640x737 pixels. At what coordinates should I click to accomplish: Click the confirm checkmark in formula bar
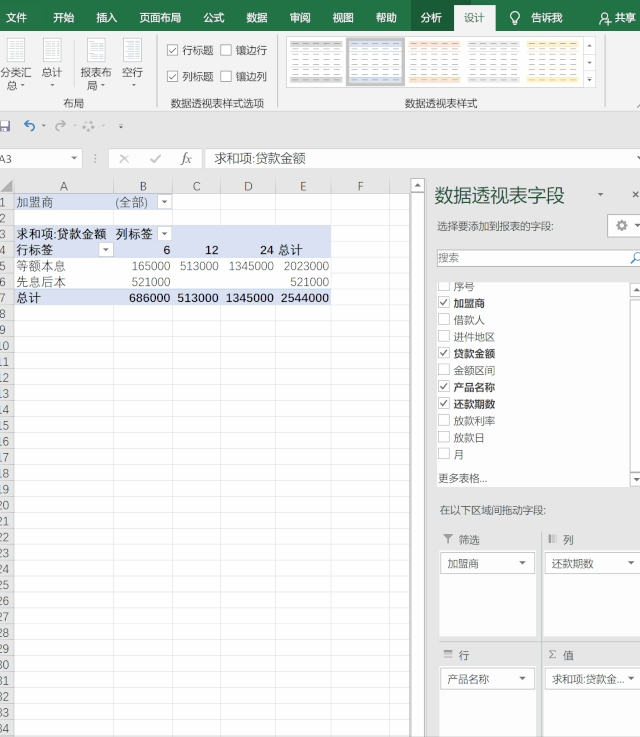pyautogui.click(x=155, y=159)
